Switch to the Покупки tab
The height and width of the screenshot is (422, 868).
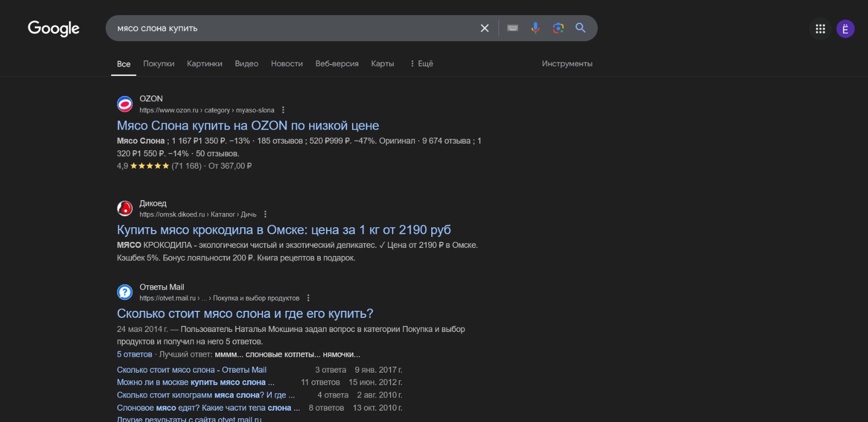pos(159,63)
